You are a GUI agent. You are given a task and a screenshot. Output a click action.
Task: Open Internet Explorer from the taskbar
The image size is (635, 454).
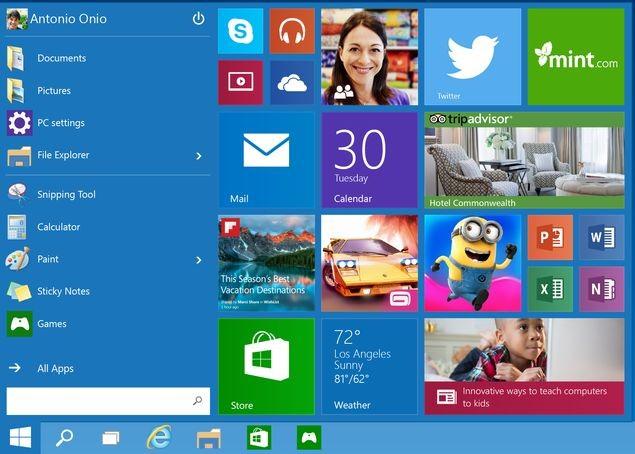tap(158, 437)
